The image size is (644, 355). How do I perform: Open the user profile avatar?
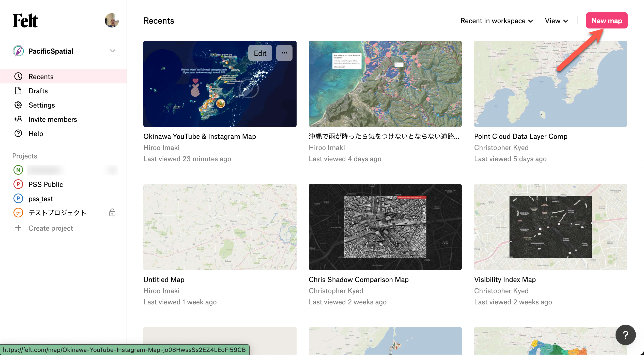pyautogui.click(x=112, y=21)
